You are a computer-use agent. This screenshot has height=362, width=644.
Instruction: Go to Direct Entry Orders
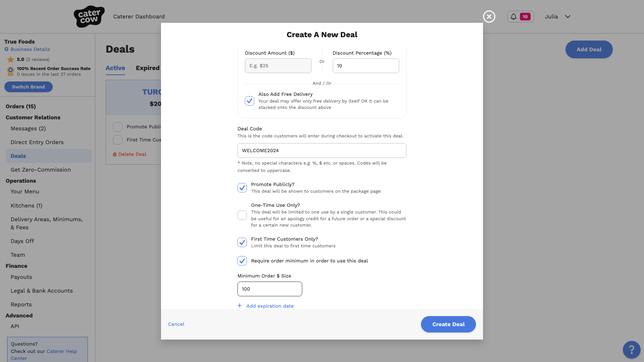point(37,142)
